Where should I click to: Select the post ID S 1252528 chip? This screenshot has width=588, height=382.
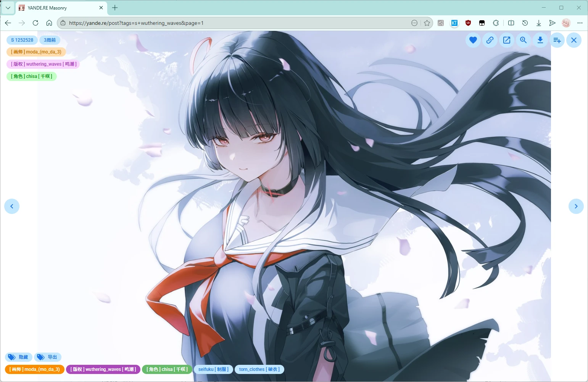pos(22,40)
